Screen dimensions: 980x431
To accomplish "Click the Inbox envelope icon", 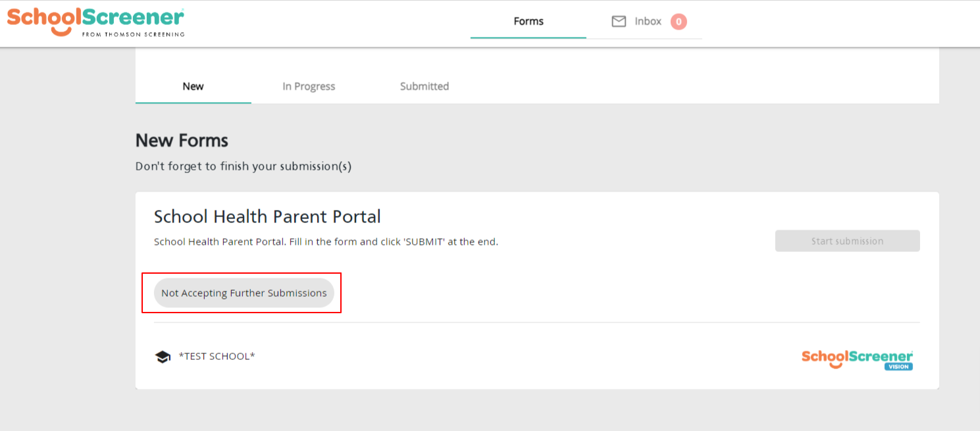I will tap(619, 22).
